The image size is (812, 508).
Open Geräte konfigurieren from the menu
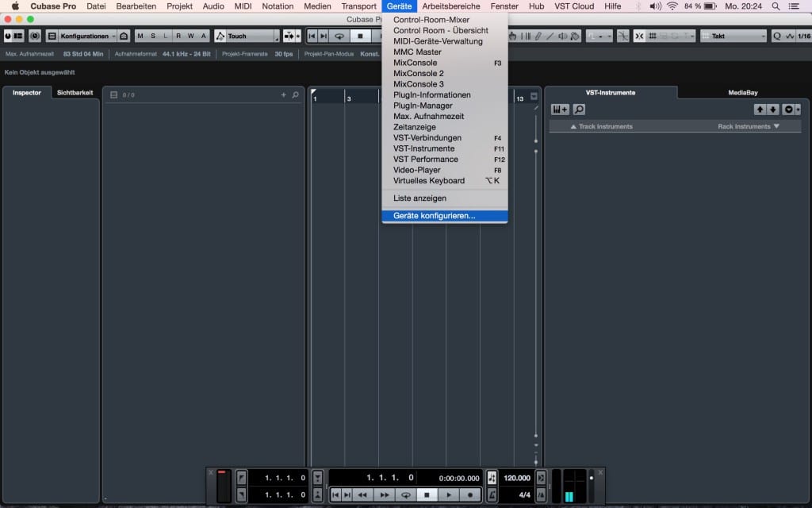(444, 216)
